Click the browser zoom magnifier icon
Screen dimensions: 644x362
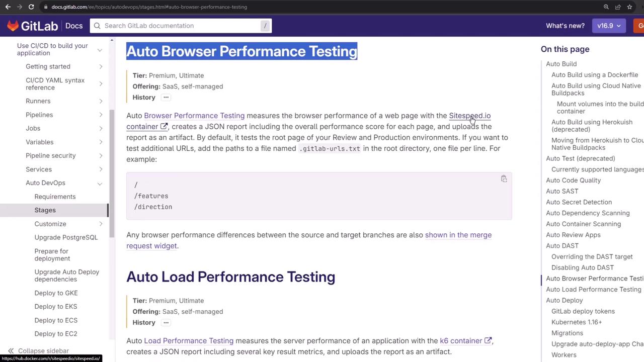coord(606,7)
